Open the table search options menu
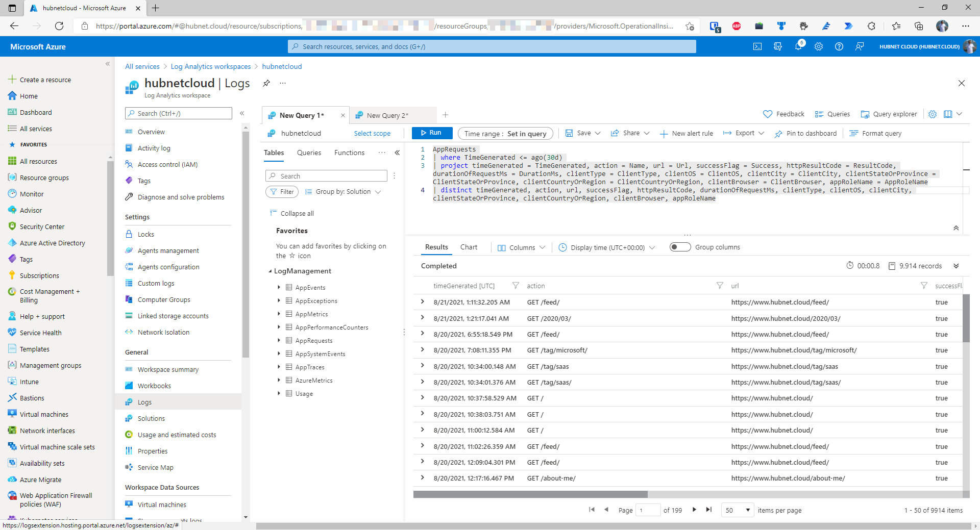 pos(394,176)
